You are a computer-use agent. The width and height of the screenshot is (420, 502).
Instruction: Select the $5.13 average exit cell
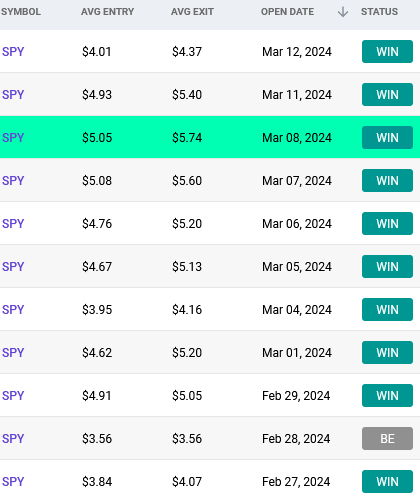coord(187,267)
